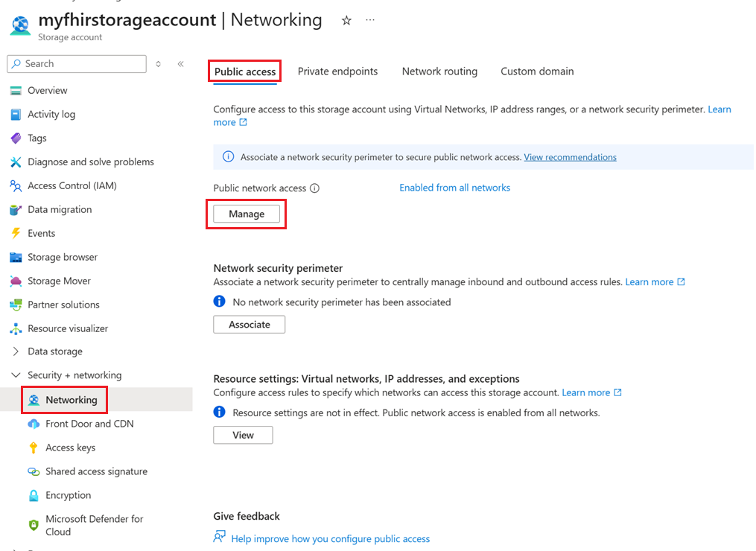Click the Front Door and CDN icon
The width and height of the screenshot is (756, 551).
tap(34, 424)
